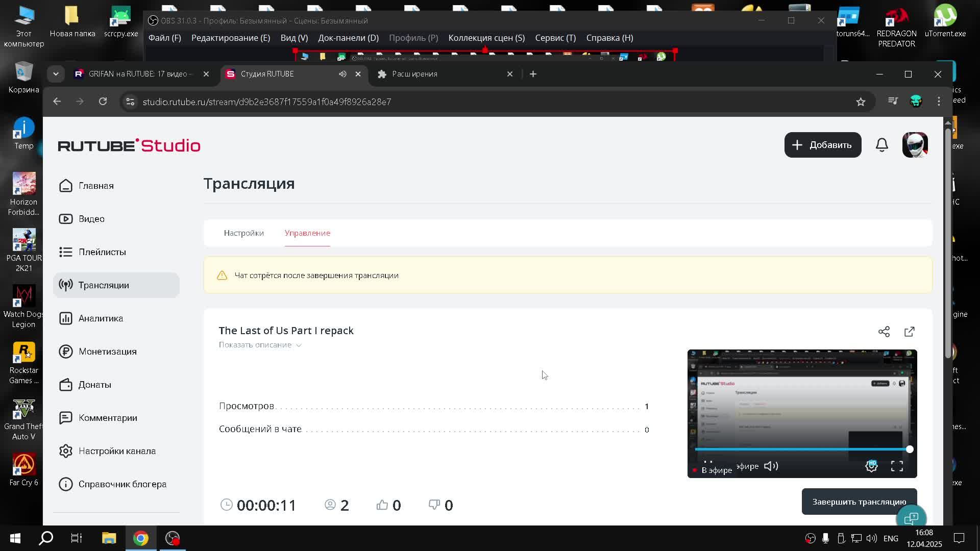Open Настройки канала in the sidebar
The height and width of the screenshot is (551, 980).
pyautogui.click(x=116, y=451)
